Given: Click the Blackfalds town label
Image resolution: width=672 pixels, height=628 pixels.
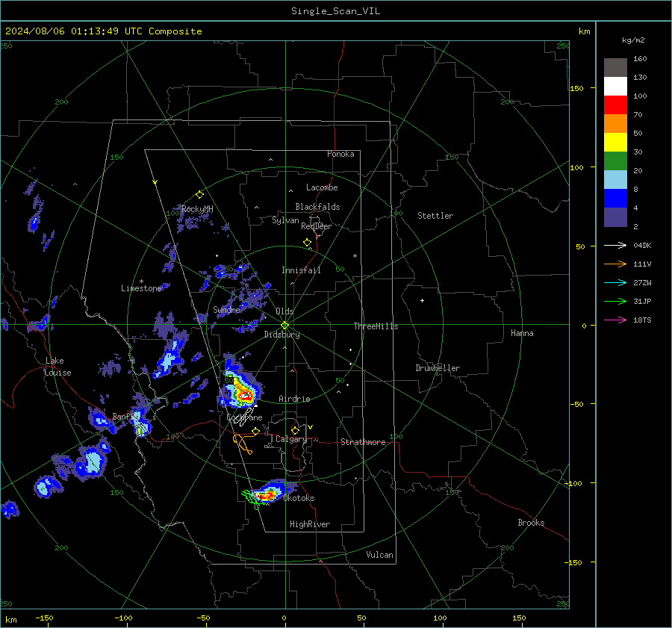Looking at the screenshot, I should (x=317, y=207).
